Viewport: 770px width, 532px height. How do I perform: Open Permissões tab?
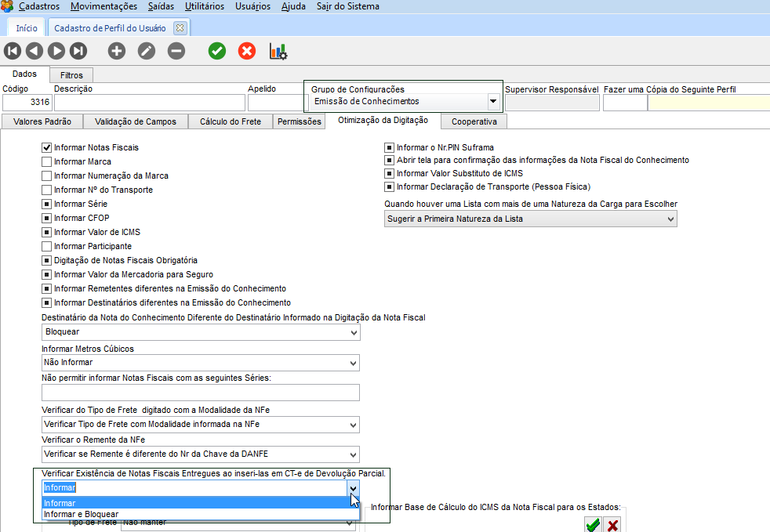299,121
